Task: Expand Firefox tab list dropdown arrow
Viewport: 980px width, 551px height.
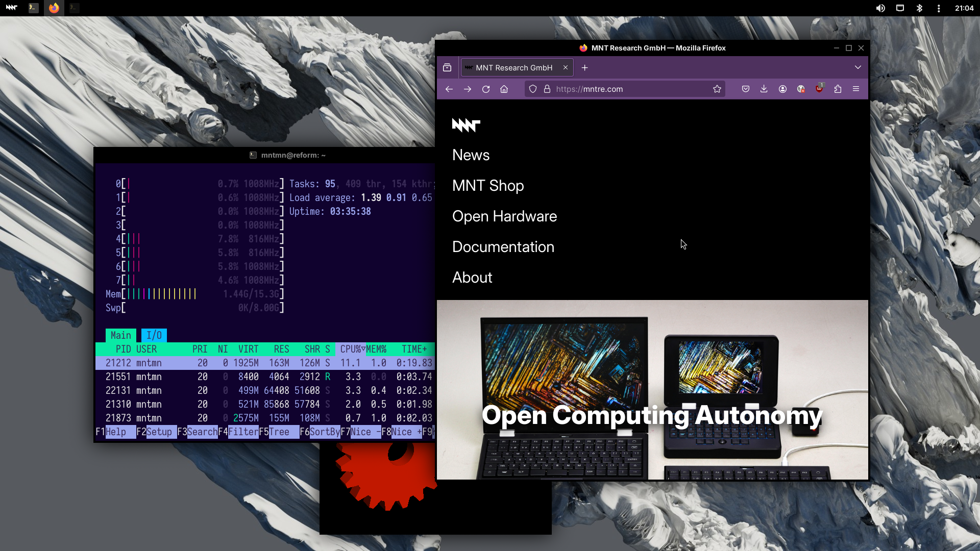Action: point(858,67)
